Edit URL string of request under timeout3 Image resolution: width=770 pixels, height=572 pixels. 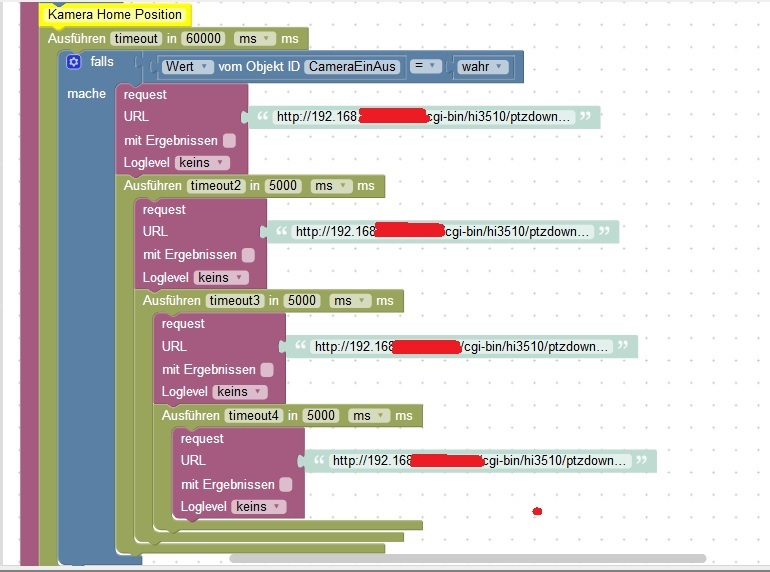[x=462, y=347]
